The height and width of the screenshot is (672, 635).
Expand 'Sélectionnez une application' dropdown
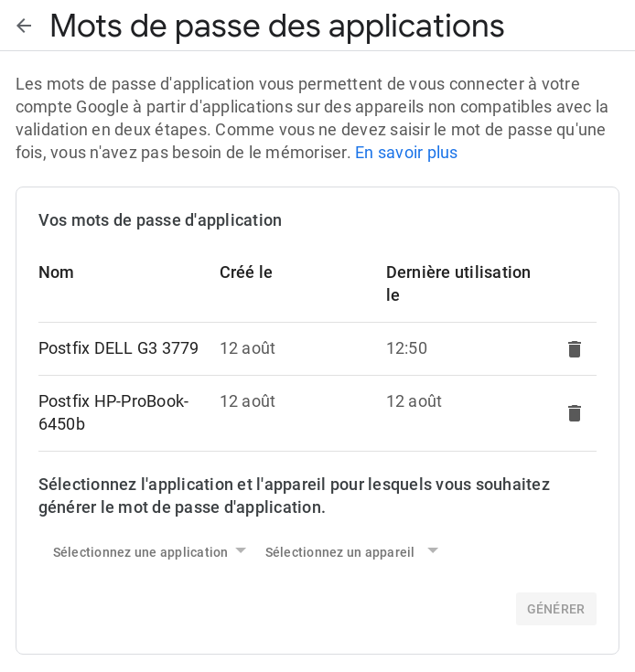coord(150,551)
